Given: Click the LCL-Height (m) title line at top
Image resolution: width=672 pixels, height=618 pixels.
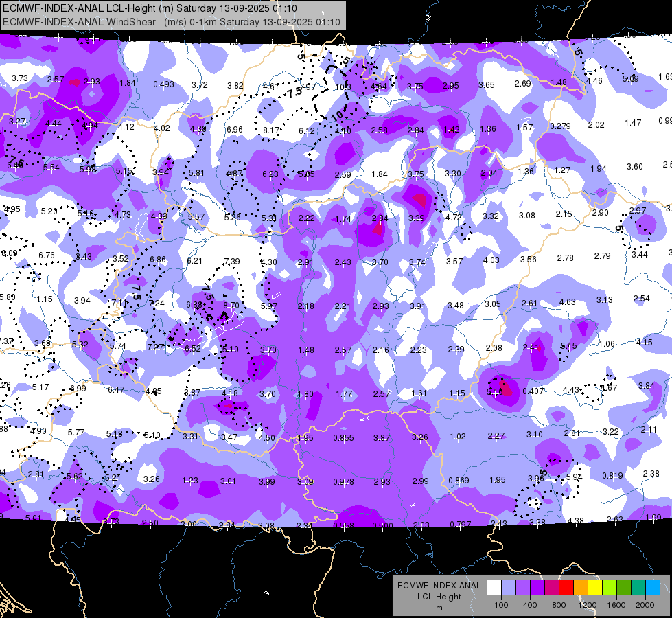Looking at the screenshot, I should pos(150,8).
